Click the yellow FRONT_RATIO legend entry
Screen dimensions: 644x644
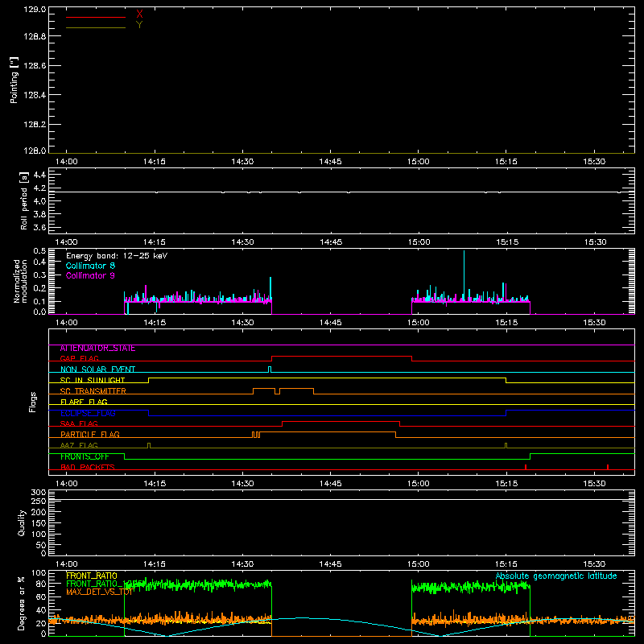[92, 576]
